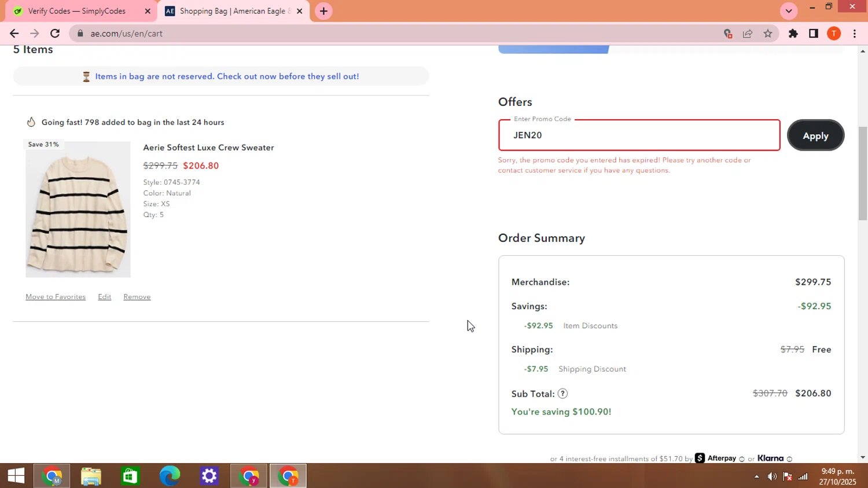Click the browser forward arrow
Viewport: 868px width, 488px height.
pos(35,34)
